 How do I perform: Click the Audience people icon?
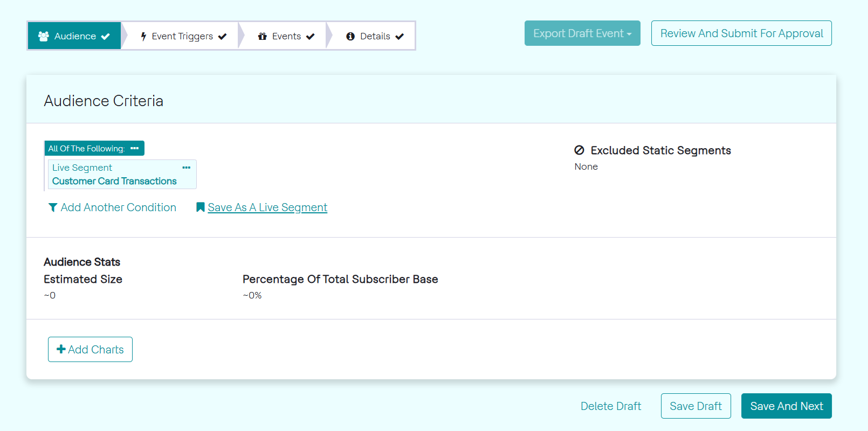coord(44,36)
